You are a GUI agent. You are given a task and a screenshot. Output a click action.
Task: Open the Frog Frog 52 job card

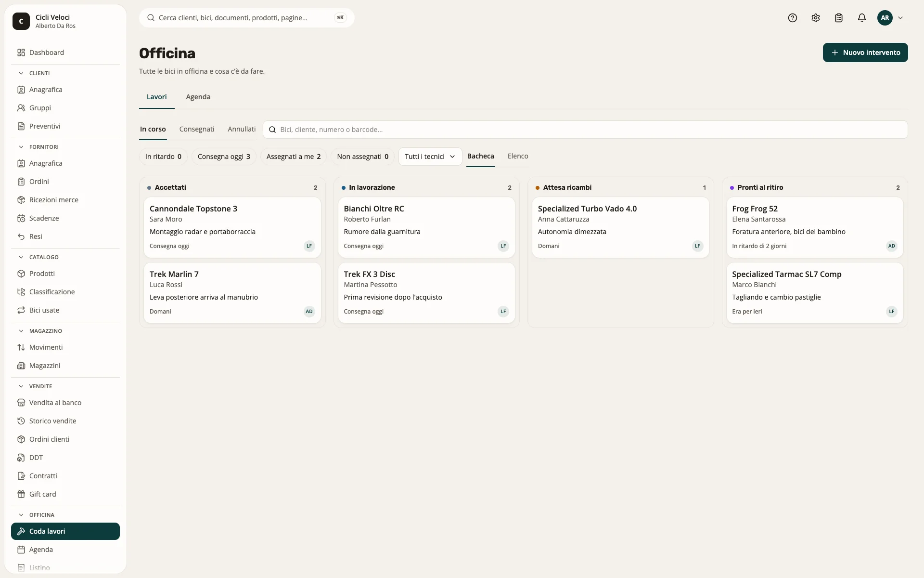[x=814, y=227]
